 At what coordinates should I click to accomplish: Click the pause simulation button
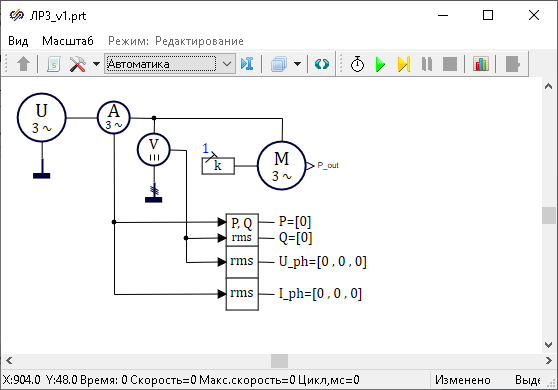click(x=427, y=64)
